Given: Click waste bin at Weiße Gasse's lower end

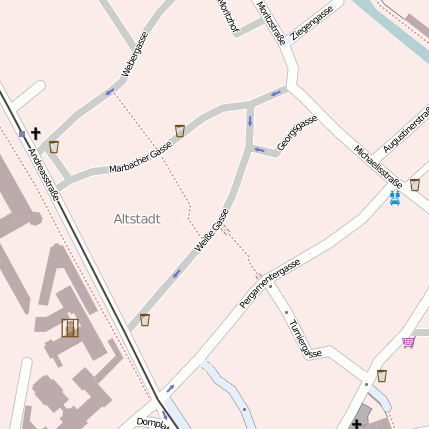Looking at the screenshot, I should coord(145,320).
